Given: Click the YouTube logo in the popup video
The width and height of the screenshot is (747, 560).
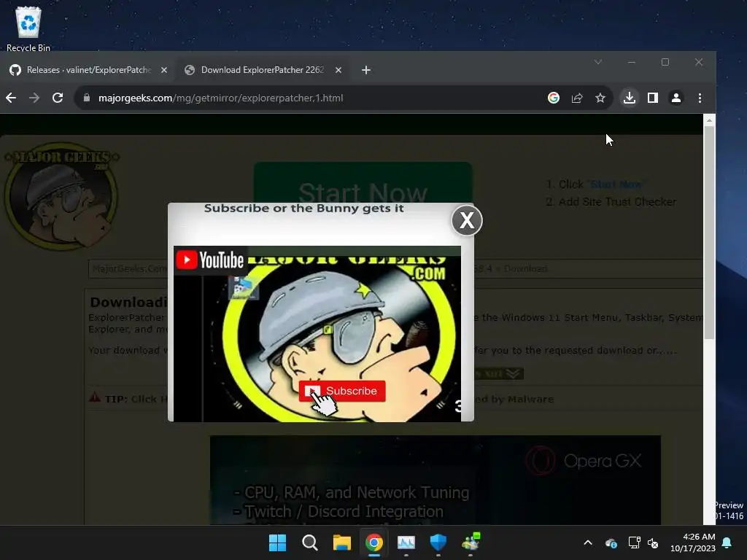Looking at the screenshot, I should click(x=210, y=260).
